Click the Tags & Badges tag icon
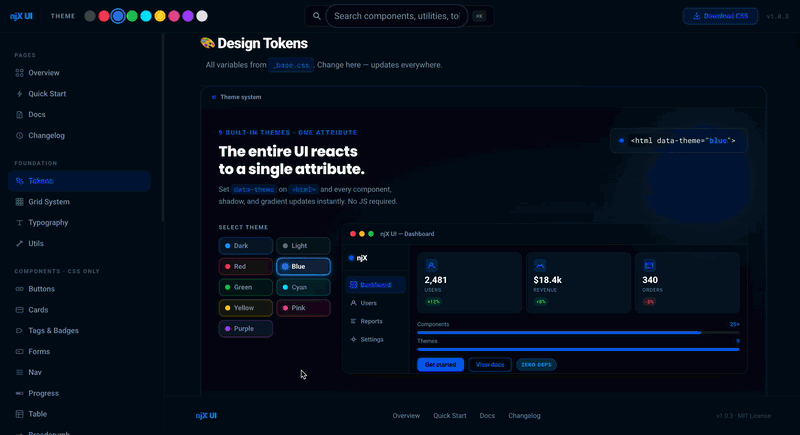Image resolution: width=800 pixels, height=435 pixels. [19, 331]
